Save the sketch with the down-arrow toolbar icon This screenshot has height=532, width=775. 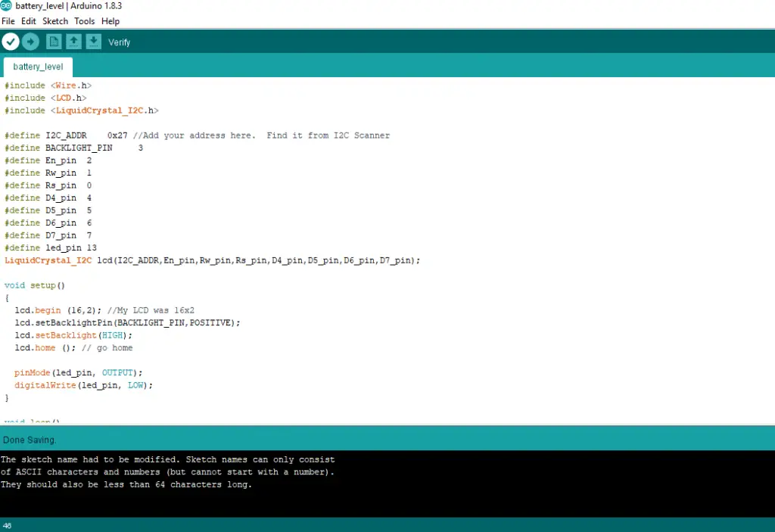pos(92,42)
